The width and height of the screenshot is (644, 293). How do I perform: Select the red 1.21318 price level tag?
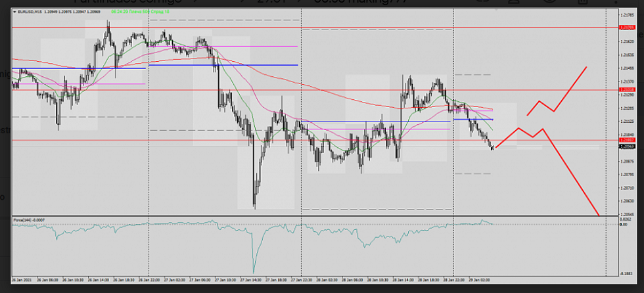point(626,89)
